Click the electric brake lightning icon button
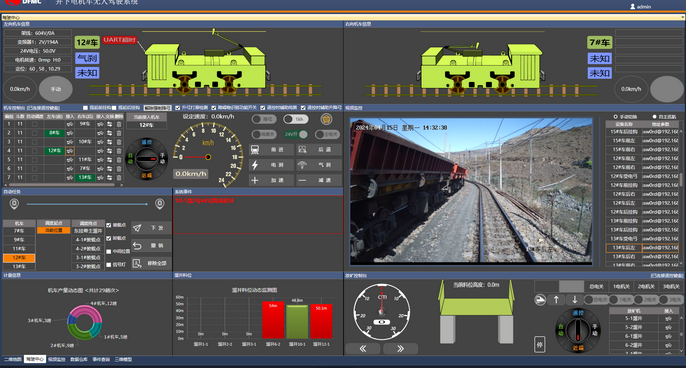This screenshot has height=368, width=686. click(x=271, y=165)
